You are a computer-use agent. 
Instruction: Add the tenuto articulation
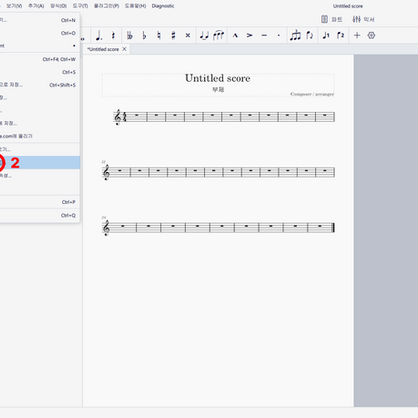264,35
